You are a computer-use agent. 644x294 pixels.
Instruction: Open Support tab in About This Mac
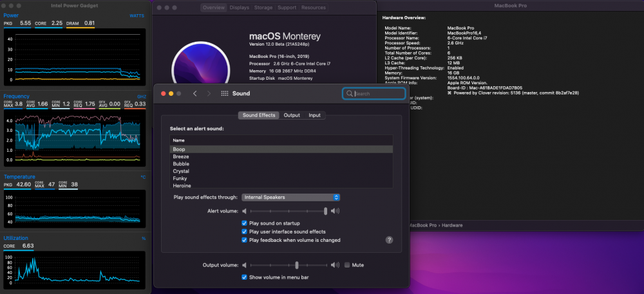tap(287, 8)
